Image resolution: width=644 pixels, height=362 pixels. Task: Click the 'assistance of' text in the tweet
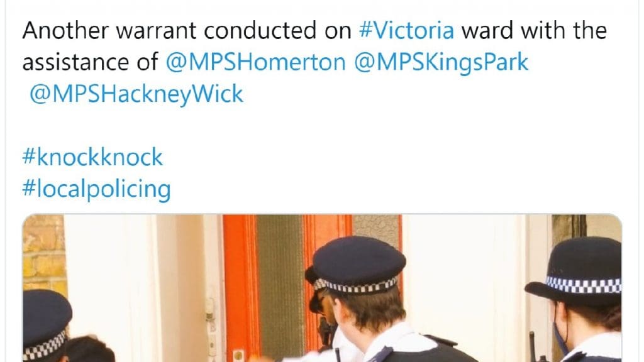(x=90, y=62)
